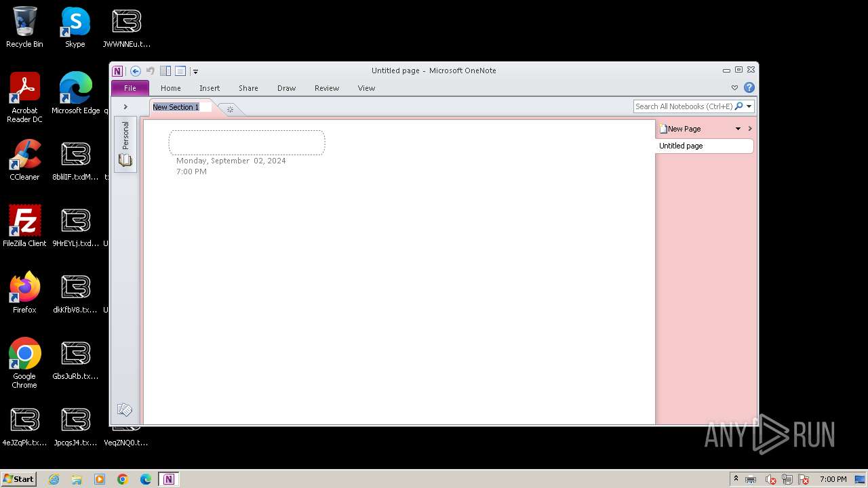Click the OneNote app icon in title bar
The height and width of the screenshot is (488, 868).
click(x=117, y=70)
